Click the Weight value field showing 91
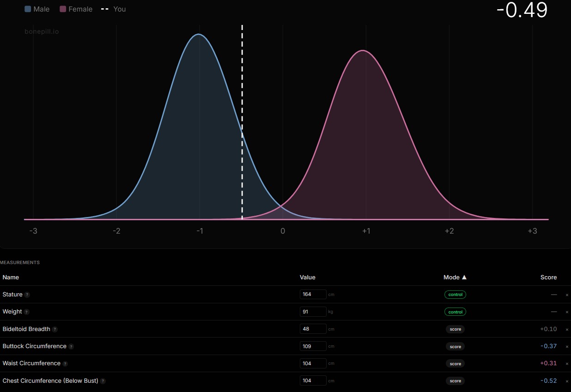This screenshot has height=392, width=571. click(313, 312)
